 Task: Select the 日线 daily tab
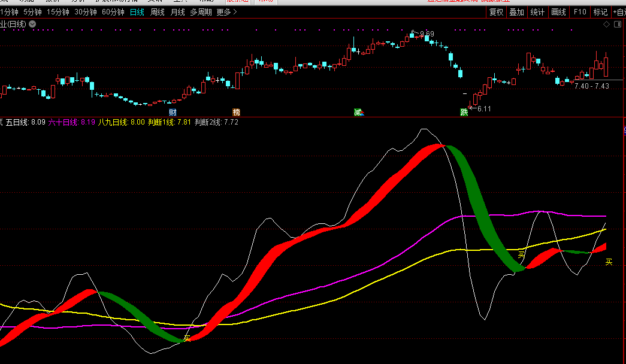(137, 12)
